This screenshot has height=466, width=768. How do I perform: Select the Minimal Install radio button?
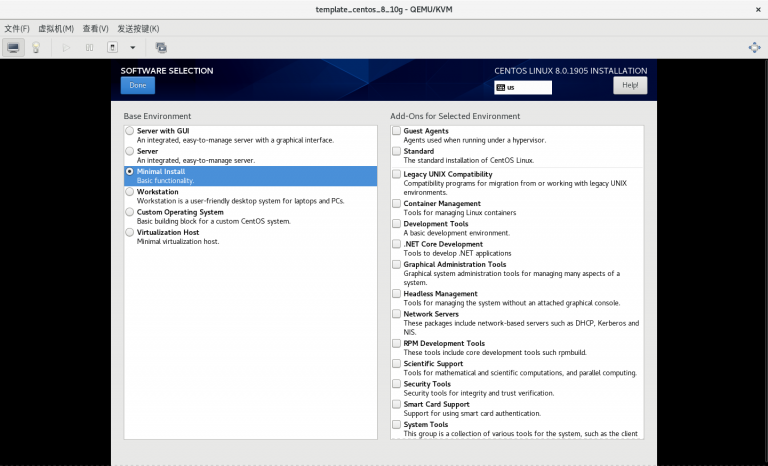(x=129, y=172)
